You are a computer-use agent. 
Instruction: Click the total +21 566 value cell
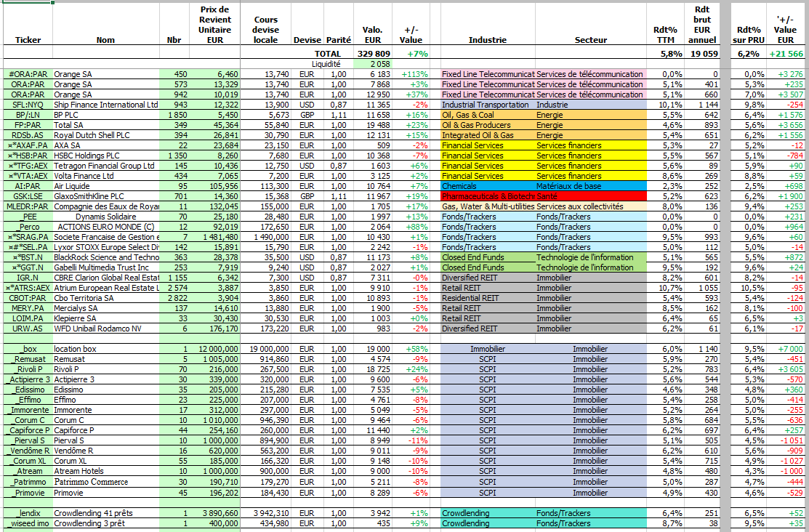(786, 54)
